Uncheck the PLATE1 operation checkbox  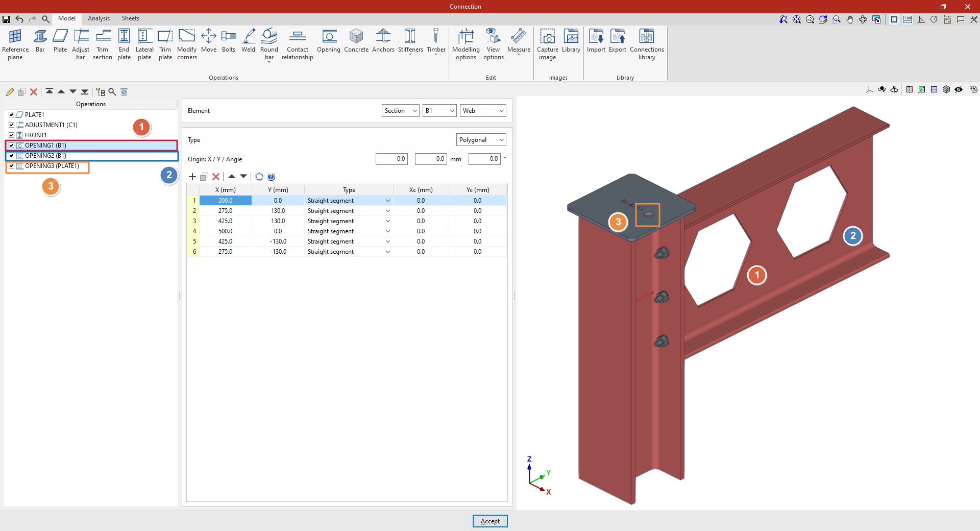tap(11, 115)
